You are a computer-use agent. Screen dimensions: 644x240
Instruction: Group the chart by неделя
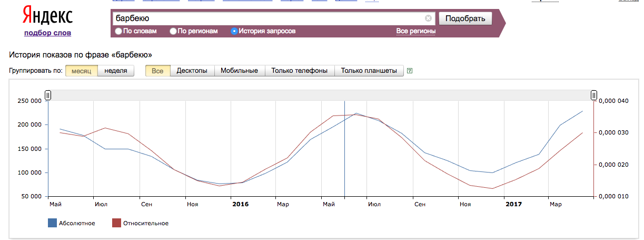coord(116,71)
